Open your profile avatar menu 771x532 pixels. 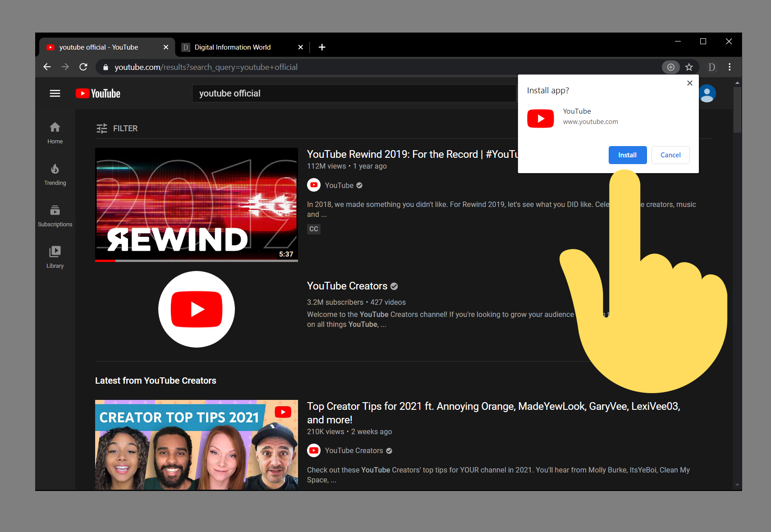coord(707,93)
